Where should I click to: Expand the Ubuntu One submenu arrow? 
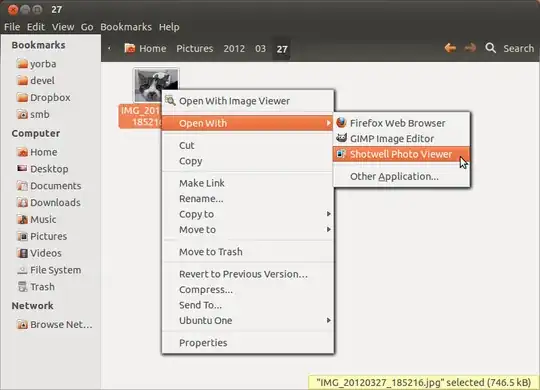click(x=329, y=320)
